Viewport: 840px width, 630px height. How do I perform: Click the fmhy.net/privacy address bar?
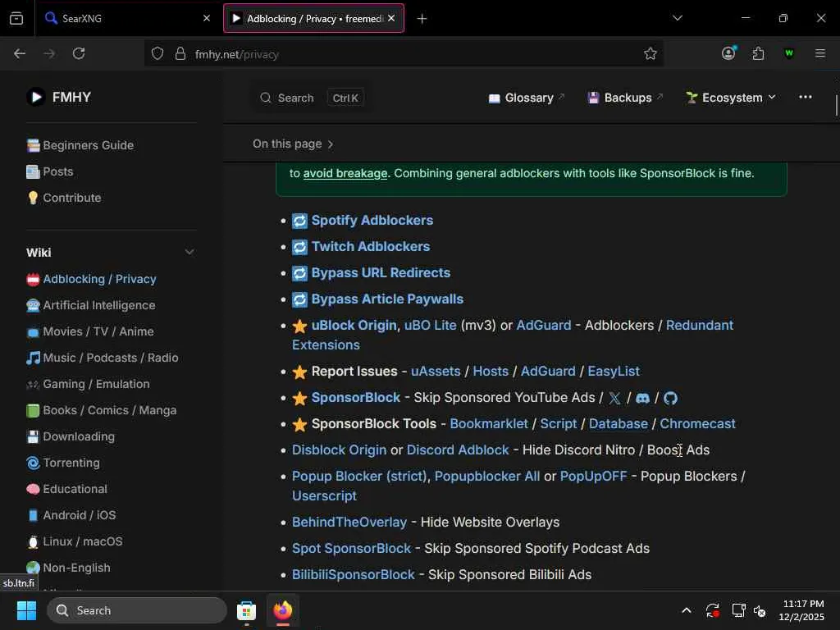pos(404,54)
